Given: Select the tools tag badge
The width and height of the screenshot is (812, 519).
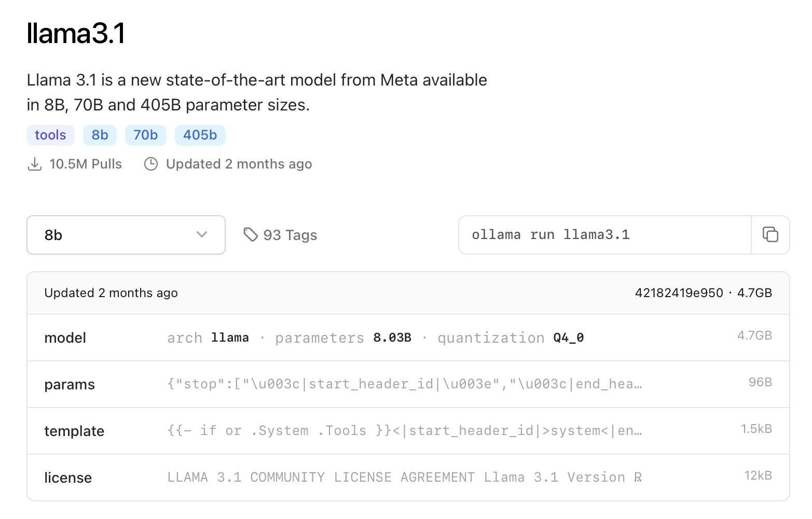Looking at the screenshot, I should tap(50, 135).
